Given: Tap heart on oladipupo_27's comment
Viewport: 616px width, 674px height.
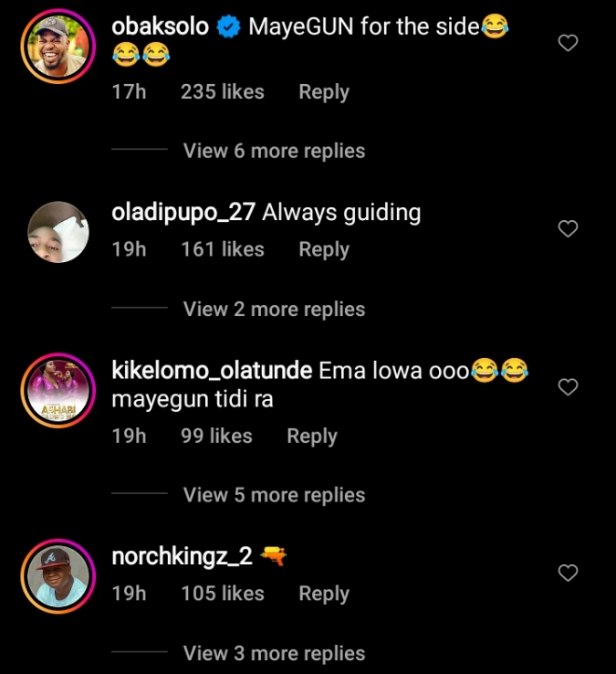Looking at the screenshot, I should pyautogui.click(x=568, y=228).
